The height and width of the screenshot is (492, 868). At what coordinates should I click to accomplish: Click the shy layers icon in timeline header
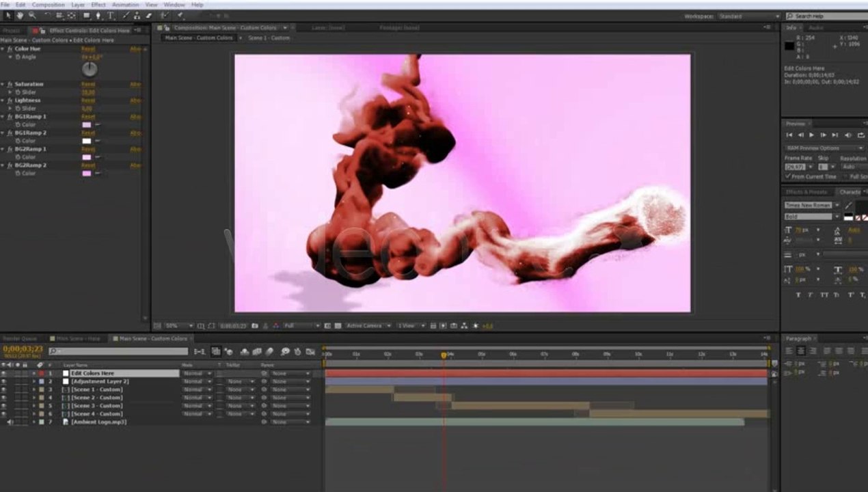pyautogui.click(x=245, y=351)
